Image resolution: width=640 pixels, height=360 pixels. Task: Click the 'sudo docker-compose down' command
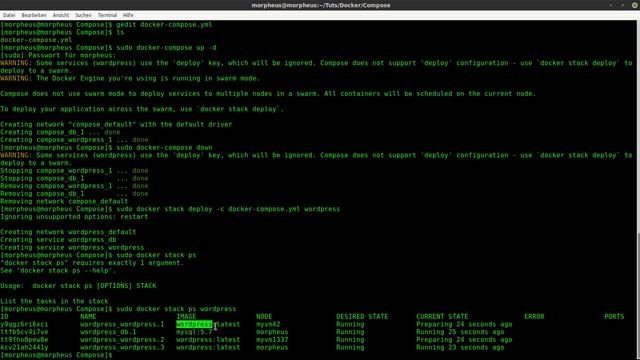tap(164, 147)
